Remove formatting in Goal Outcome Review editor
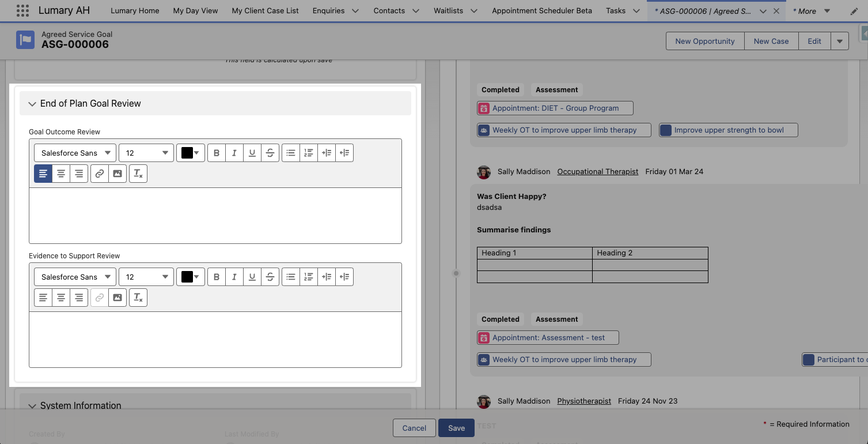The image size is (868, 444). (138, 173)
